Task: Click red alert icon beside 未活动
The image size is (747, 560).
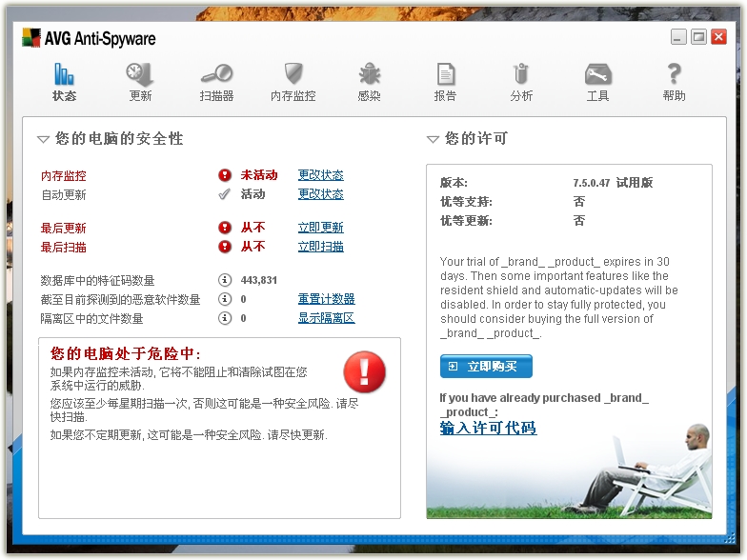Action: [x=225, y=175]
